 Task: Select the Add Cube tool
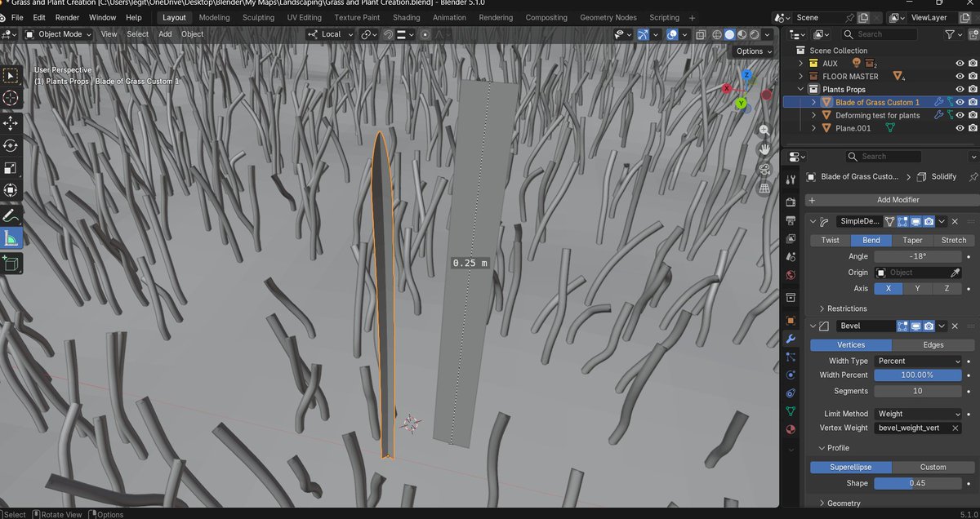(x=11, y=263)
